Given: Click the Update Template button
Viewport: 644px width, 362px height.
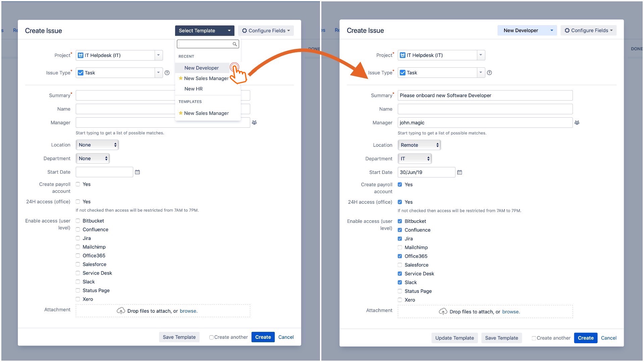Looking at the screenshot, I should pyautogui.click(x=454, y=338).
